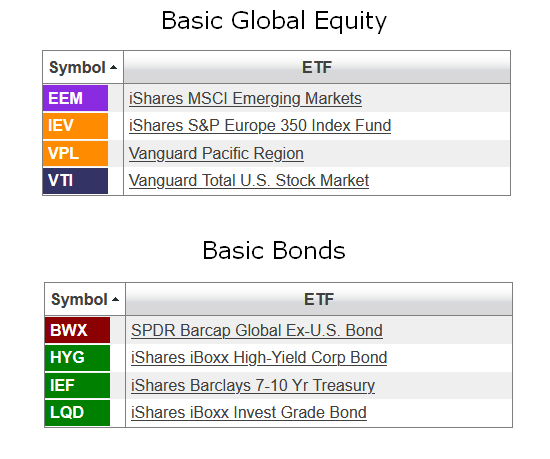Select the green HYG symbol cell

tap(78, 358)
